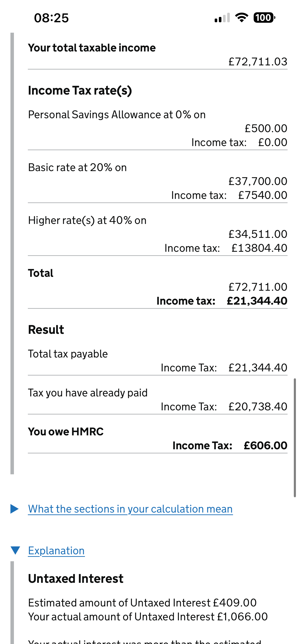Tap the cellular signal strength icon
Viewport: 298px width, 644px height.
pos(222,18)
